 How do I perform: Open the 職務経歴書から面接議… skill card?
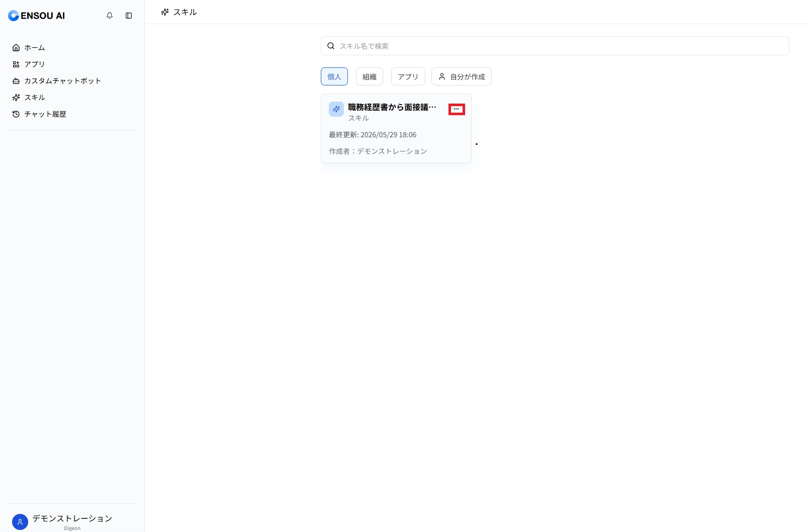click(396, 128)
